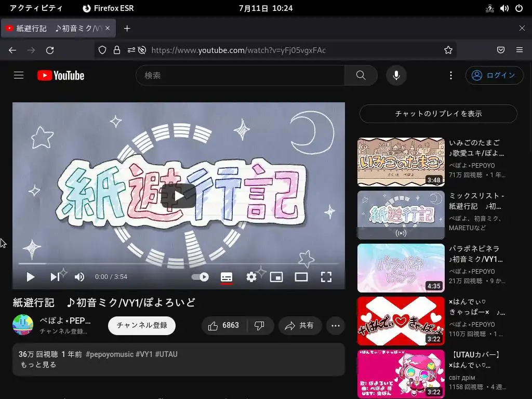Toggle subtitles captions button
Screen dimensions: 532x399
click(227, 277)
